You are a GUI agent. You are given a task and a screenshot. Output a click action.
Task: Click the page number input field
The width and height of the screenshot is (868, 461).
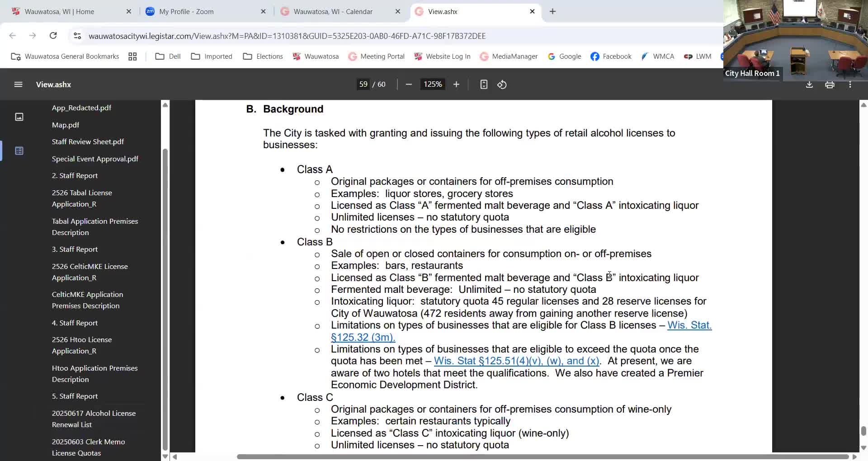(x=363, y=85)
